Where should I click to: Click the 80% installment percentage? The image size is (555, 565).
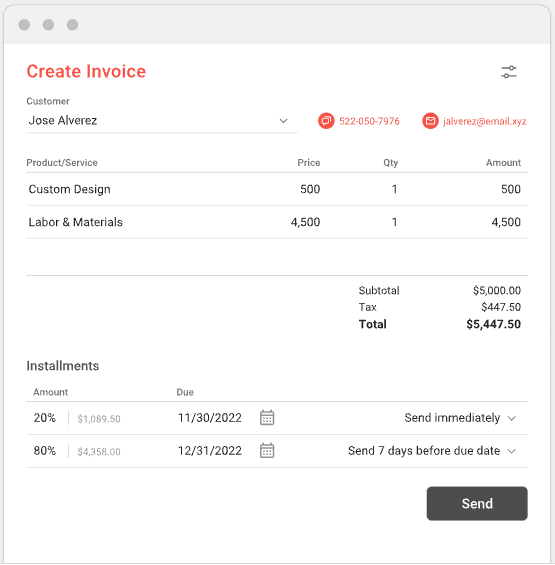click(45, 450)
